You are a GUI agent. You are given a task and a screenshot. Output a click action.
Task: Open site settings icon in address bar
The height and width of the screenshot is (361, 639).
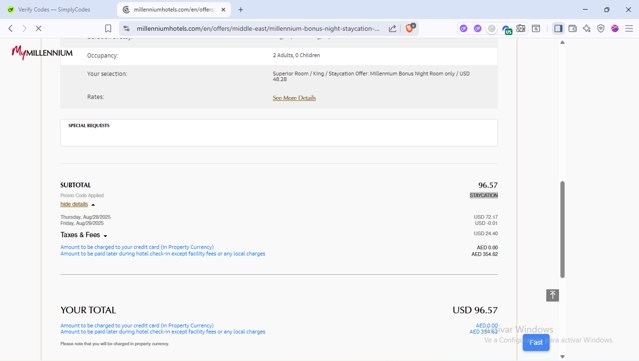point(126,29)
